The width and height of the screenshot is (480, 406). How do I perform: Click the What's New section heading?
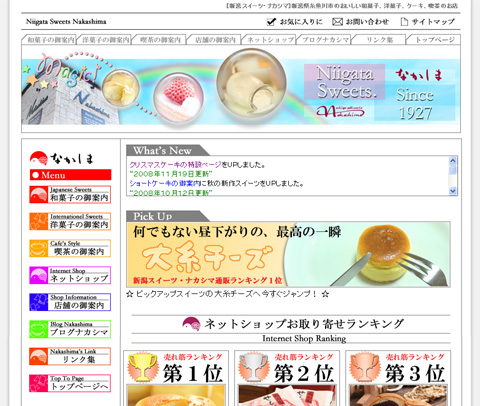pyautogui.click(x=162, y=151)
